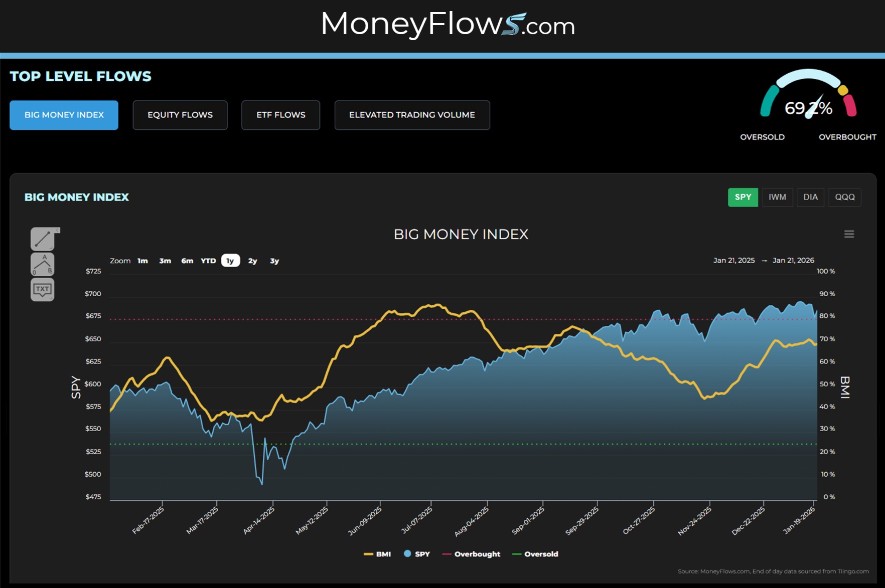Toggle the Overbought line in legend
Viewport: 885px width, 588px height.
click(x=472, y=554)
